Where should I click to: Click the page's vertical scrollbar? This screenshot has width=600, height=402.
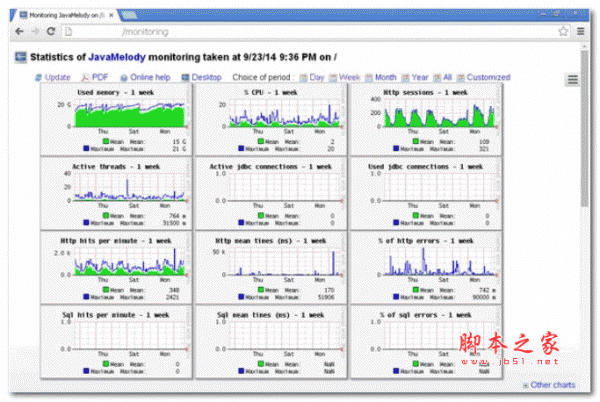point(584,128)
